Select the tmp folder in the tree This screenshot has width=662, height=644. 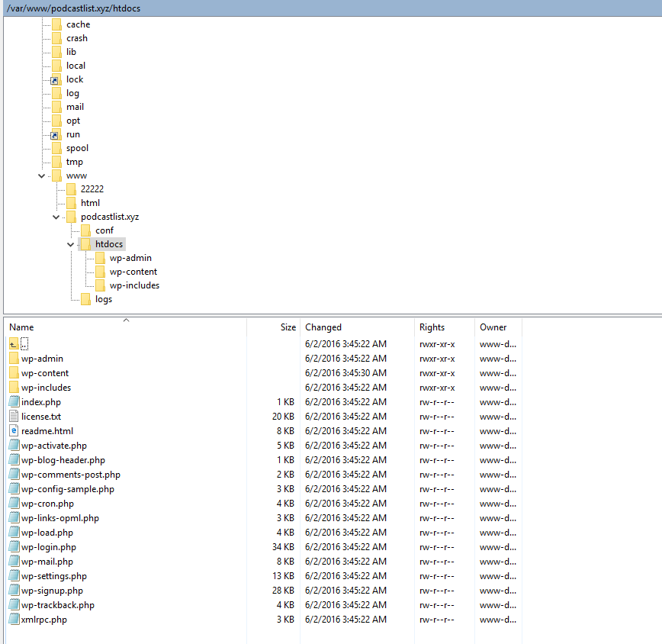click(74, 163)
